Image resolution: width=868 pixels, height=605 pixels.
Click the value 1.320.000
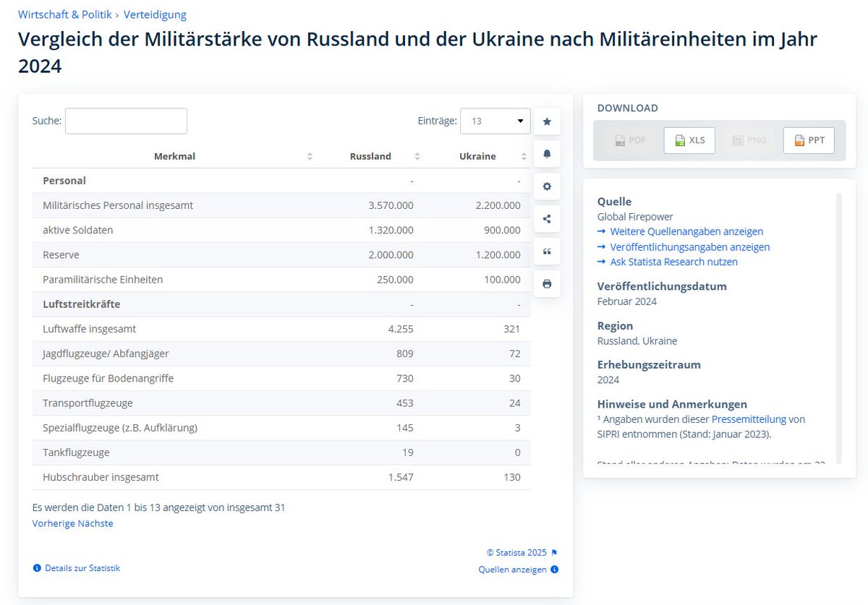coord(391,230)
